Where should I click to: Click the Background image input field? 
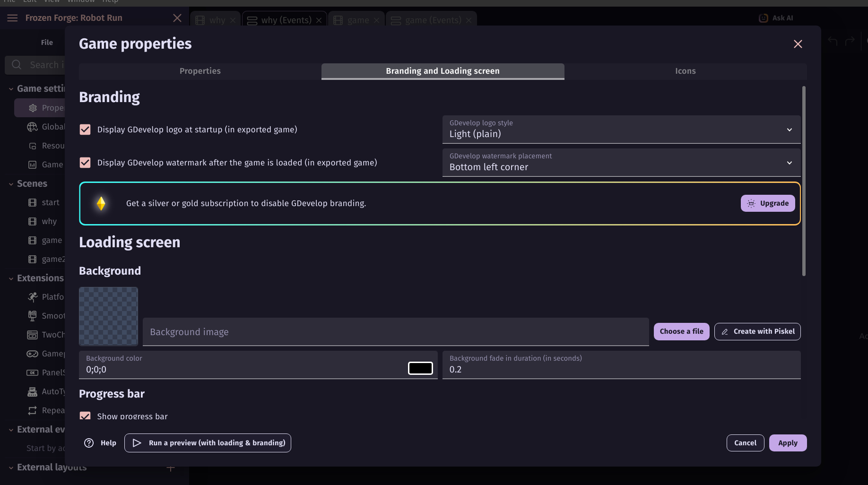coord(395,332)
